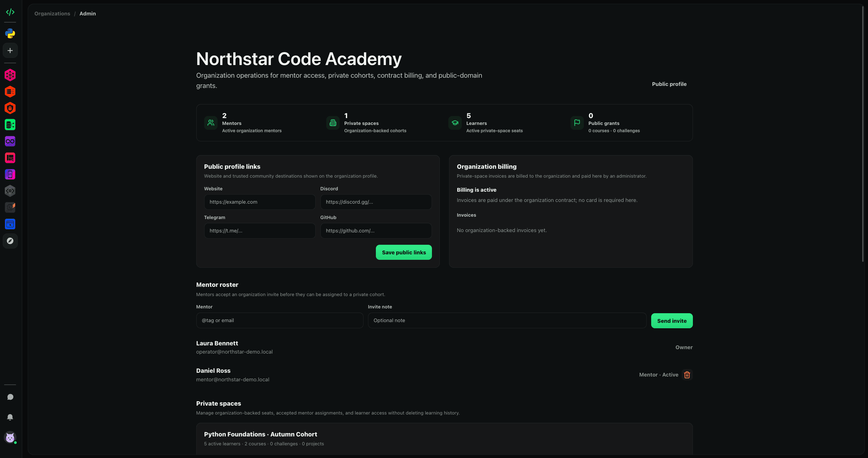Click the Invite note optional field

[507, 320]
